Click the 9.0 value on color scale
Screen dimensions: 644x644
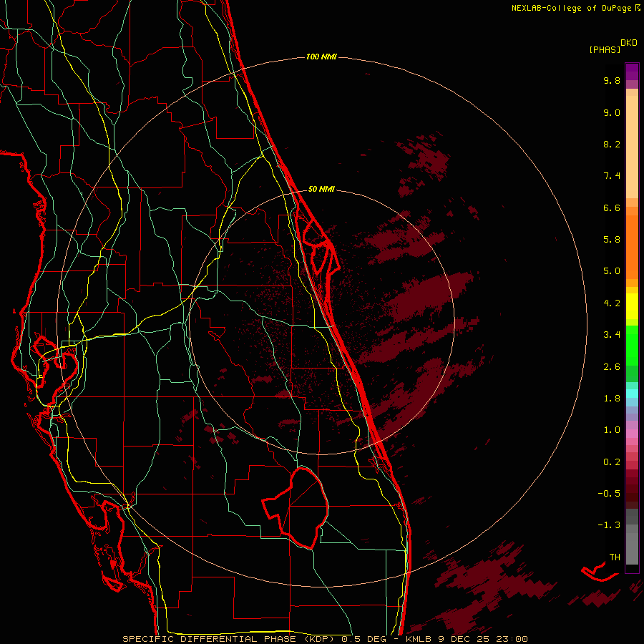(x=612, y=112)
